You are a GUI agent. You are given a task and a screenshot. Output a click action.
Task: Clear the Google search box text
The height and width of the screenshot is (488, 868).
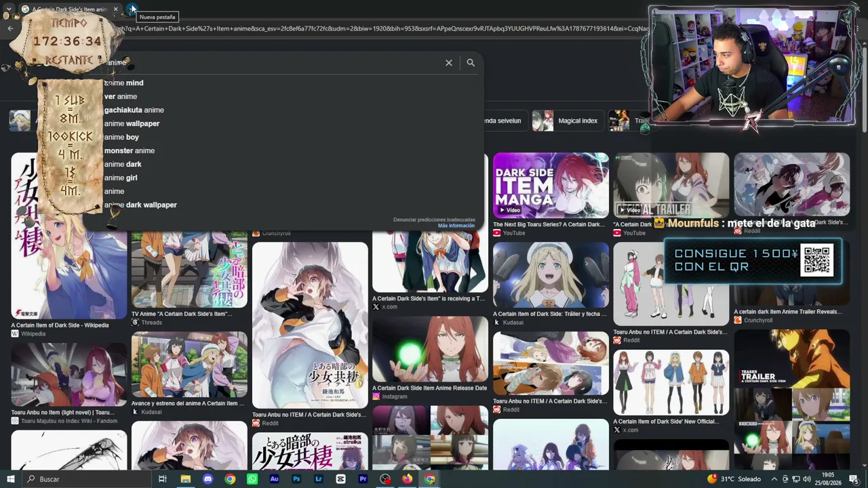click(448, 62)
